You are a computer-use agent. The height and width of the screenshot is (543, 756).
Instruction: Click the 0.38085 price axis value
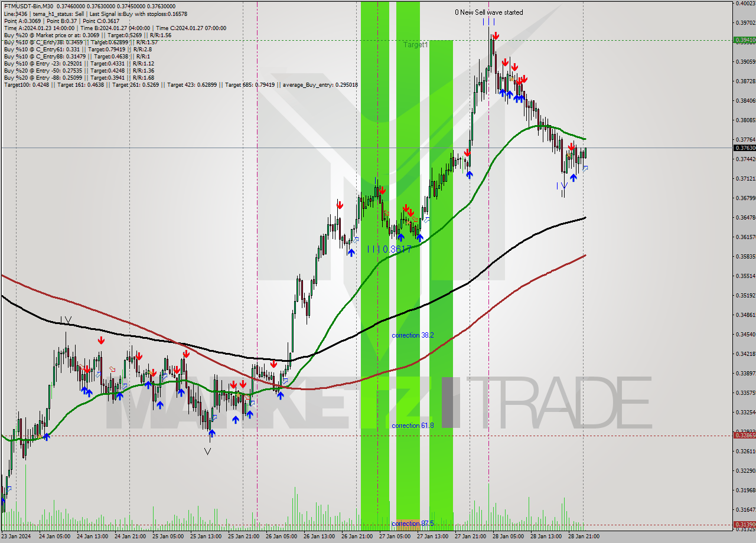tap(745, 120)
